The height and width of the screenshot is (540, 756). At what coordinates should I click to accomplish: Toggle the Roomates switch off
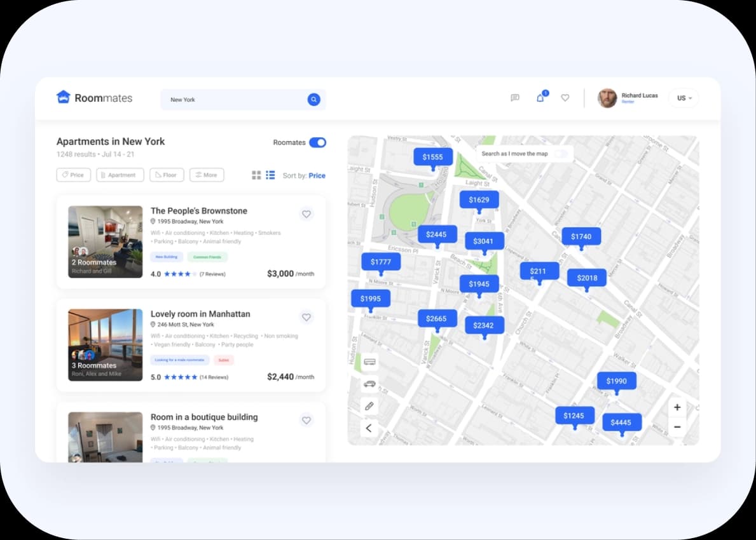(318, 142)
